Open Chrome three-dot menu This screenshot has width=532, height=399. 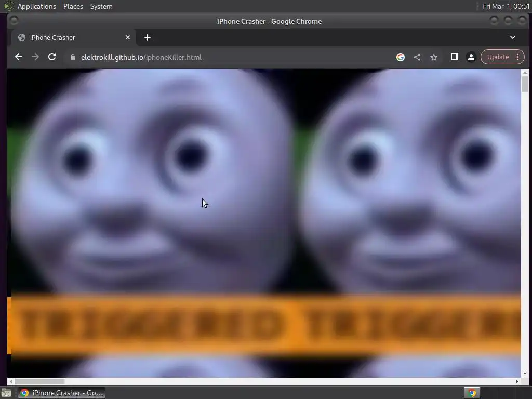pyautogui.click(x=518, y=57)
